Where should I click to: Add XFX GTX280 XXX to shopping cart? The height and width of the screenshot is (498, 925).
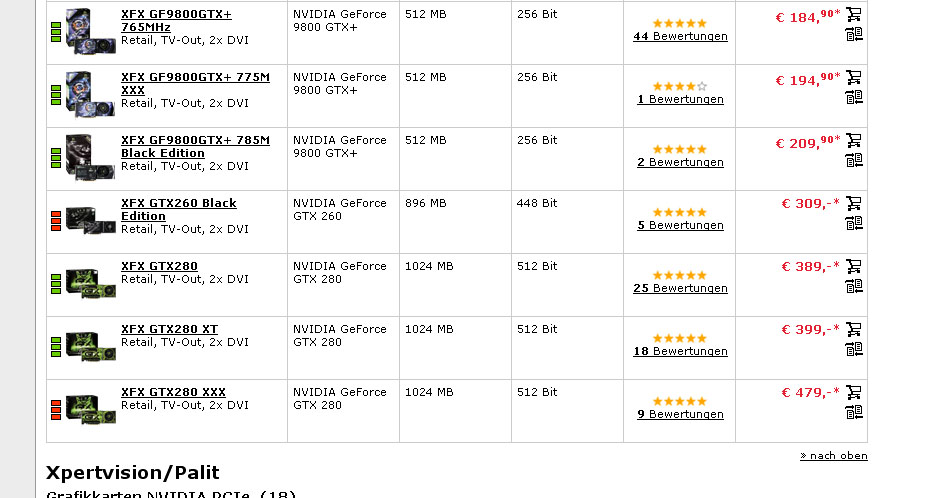coord(854,392)
